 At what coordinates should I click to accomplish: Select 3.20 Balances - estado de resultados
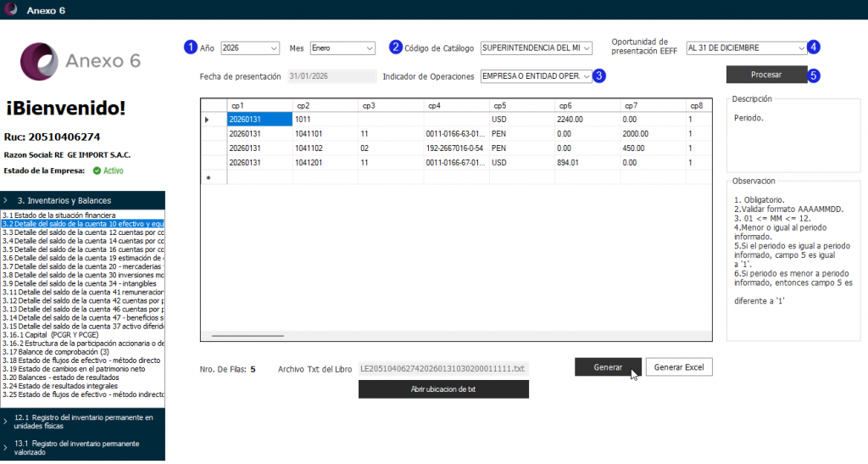83,377
